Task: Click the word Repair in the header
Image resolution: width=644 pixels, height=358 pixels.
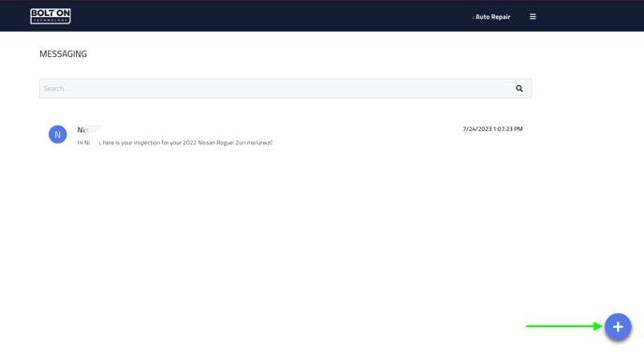Action: click(501, 17)
